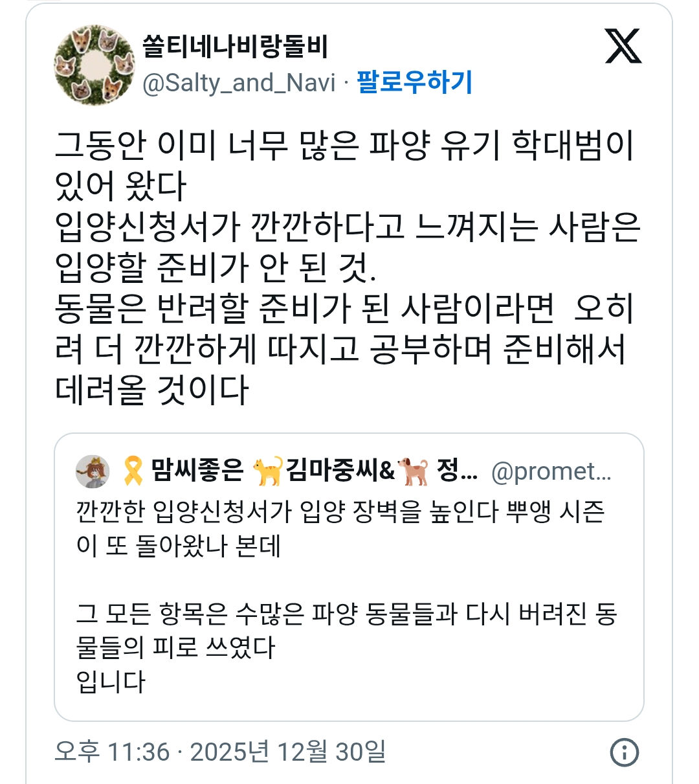Click the yellow ribbon emoji

point(133,471)
